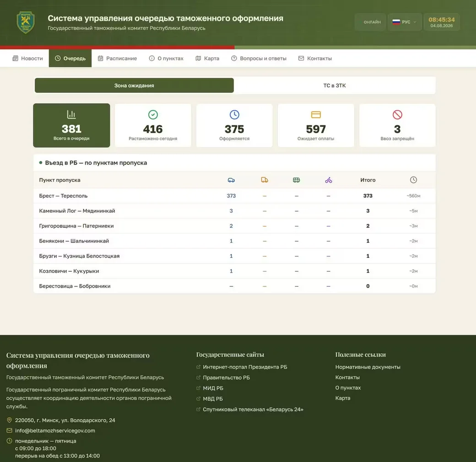Click the green checkmark icon above 416
The width and height of the screenshot is (476, 462).
153,115
